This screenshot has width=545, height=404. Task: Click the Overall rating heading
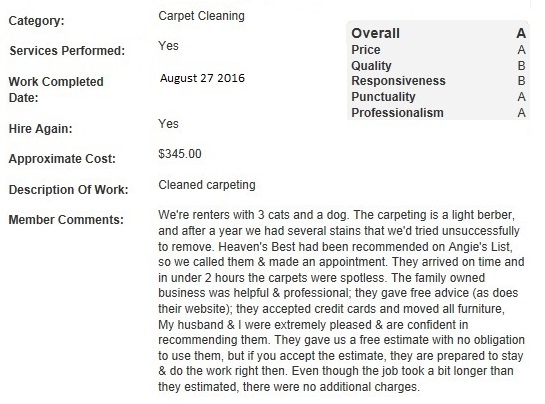tap(375, 33)
